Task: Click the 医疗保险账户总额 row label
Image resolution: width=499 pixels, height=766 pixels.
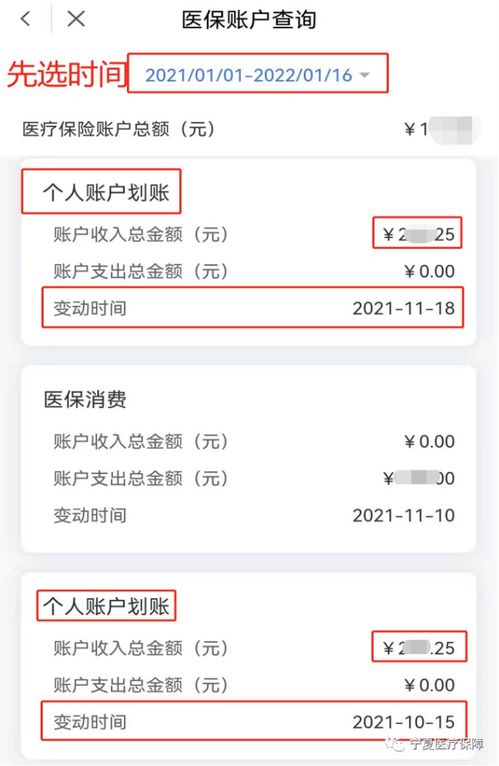Action: [119, 129]
